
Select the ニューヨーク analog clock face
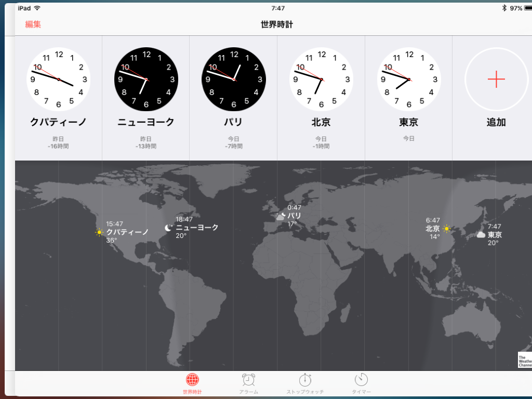(x=146, y=79)
